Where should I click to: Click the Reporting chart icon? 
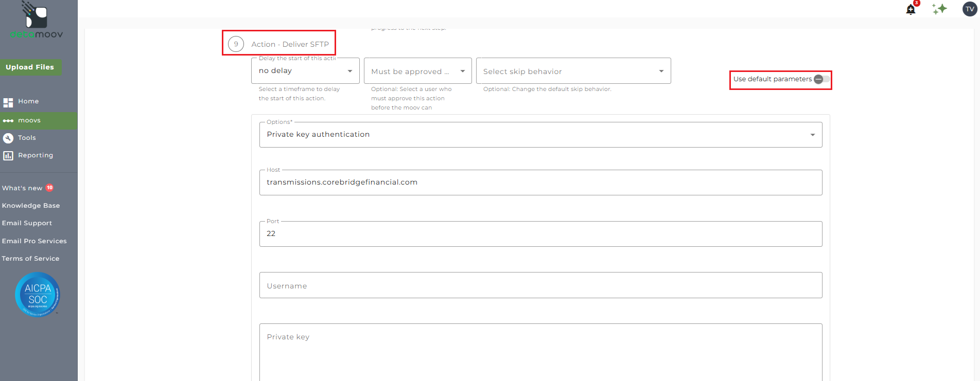8,155
